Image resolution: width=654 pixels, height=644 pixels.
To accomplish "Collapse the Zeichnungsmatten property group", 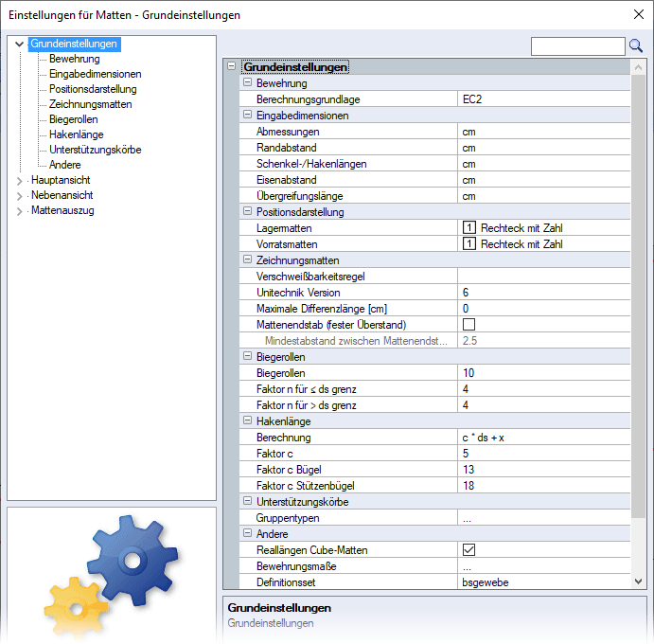I will point(247,259).
